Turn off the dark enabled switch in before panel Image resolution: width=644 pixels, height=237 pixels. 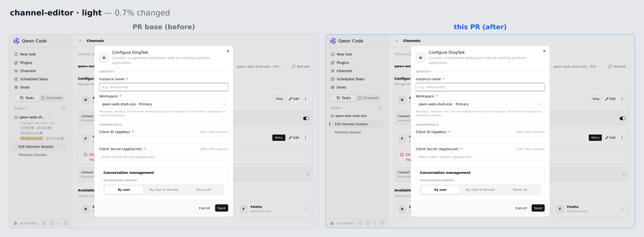[306, 118]
